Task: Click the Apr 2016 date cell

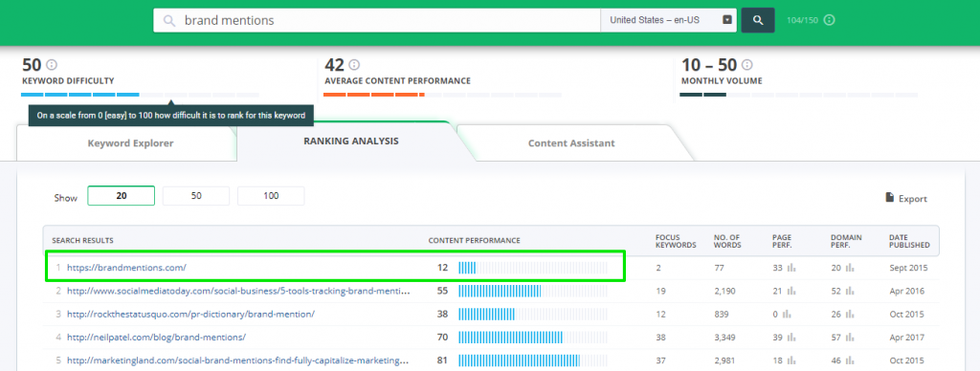Action: [907, 291]
